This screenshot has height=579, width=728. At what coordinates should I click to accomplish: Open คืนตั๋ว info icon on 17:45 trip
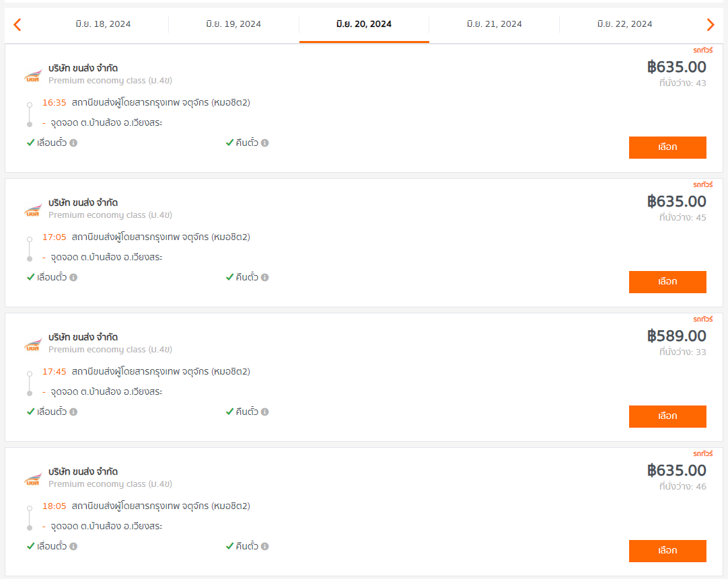(x=264, y=412)
